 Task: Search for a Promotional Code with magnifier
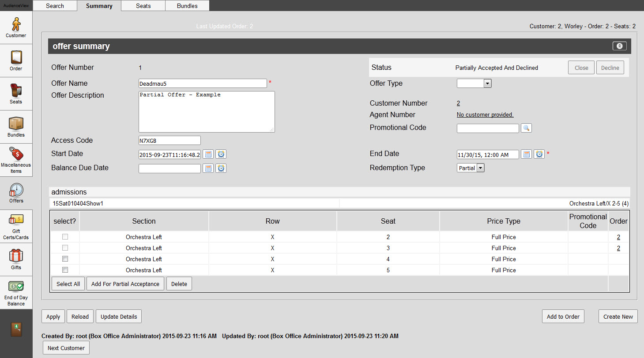click(526, 128)
